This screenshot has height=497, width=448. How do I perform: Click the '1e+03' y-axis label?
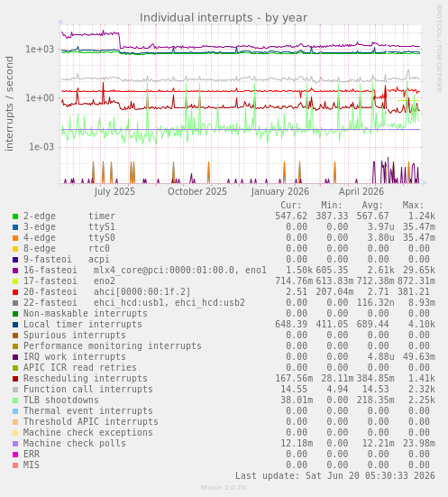coord(40,49)
